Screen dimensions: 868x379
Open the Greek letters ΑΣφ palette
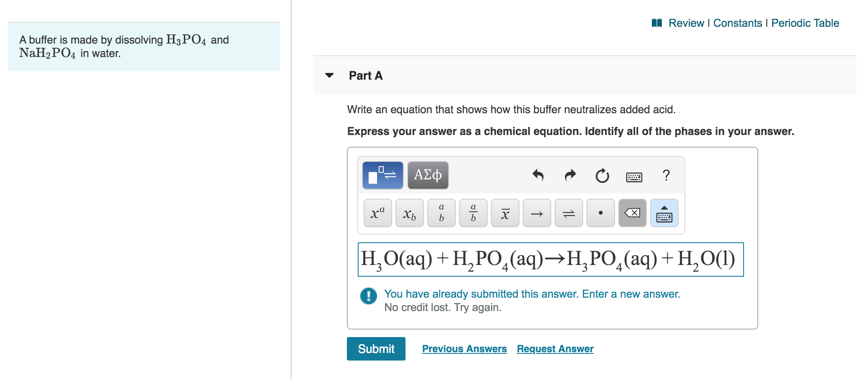[428, 175]
